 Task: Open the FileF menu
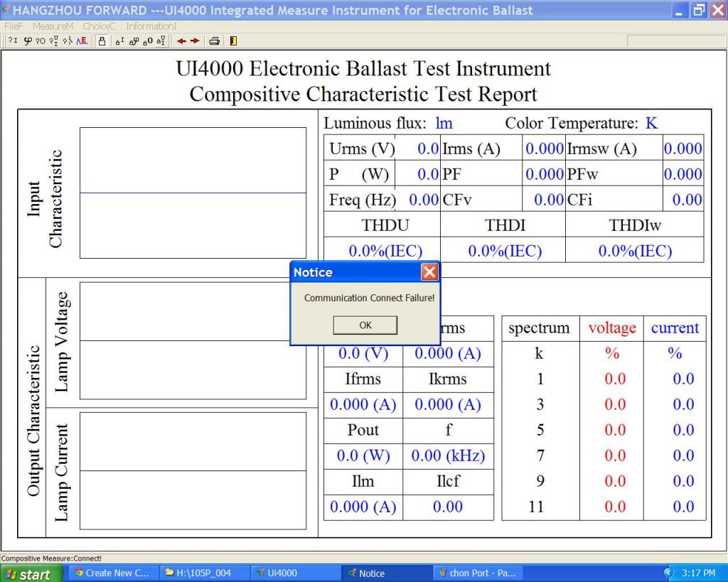point(14,26)
